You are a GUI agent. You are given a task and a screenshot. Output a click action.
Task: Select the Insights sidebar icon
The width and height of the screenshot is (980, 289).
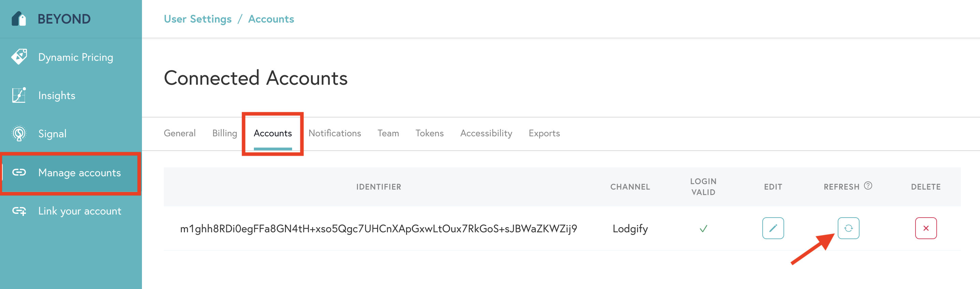[19, 95]
